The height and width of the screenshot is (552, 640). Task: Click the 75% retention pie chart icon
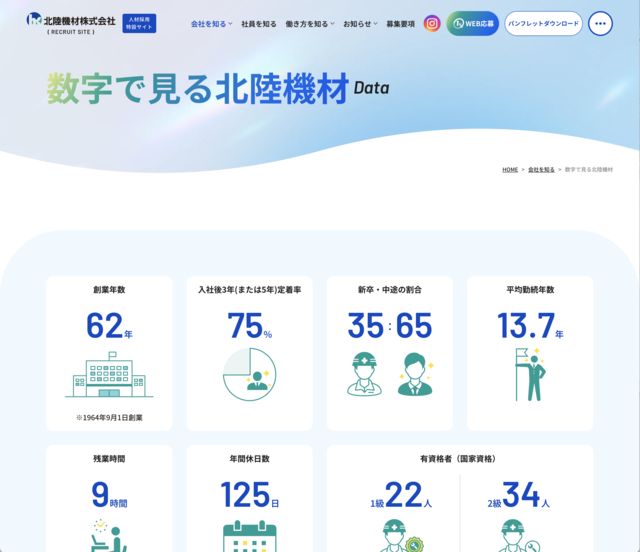249,374
